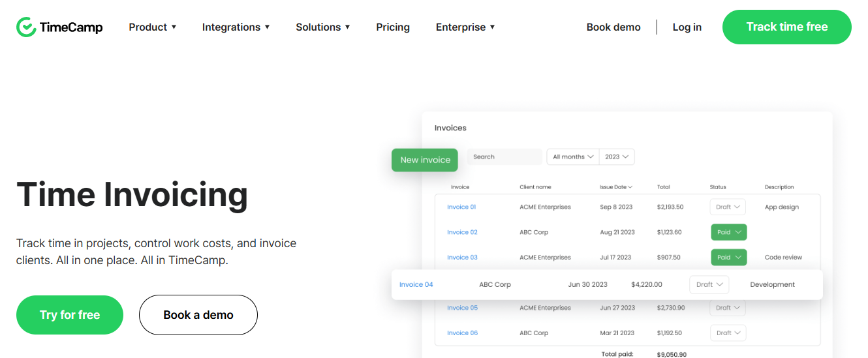Click ABC Corp in Invoice 04 row

(495, 284)
